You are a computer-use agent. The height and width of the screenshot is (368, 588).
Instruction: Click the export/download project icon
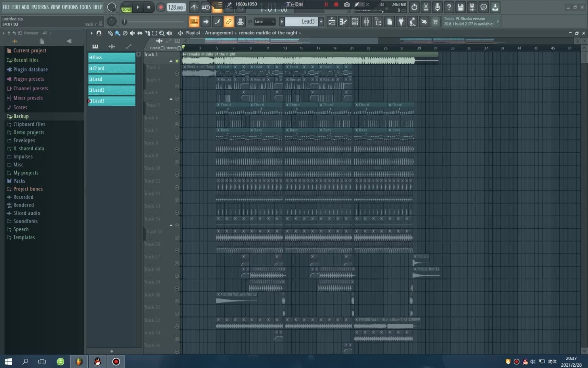(x=495, y=7)
